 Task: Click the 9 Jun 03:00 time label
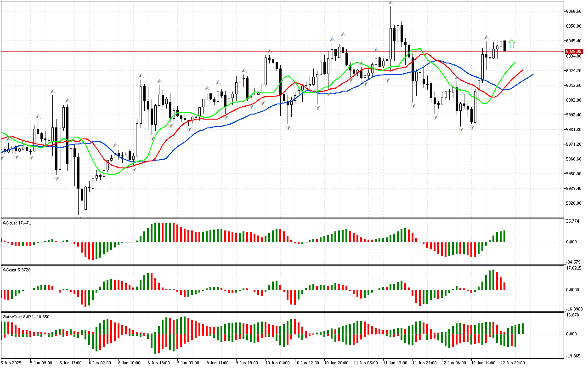(x=187, y=362)
